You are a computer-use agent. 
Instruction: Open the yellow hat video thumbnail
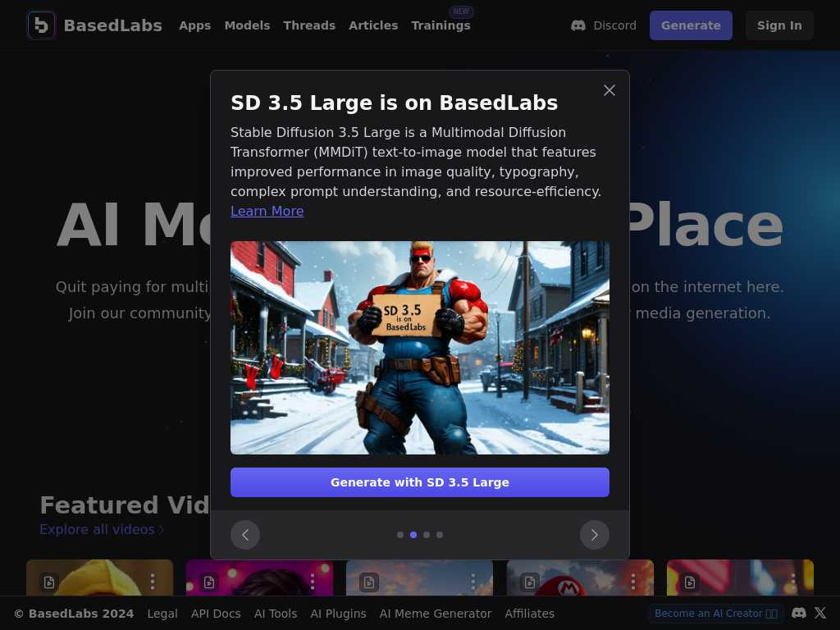tap(99, 577)
